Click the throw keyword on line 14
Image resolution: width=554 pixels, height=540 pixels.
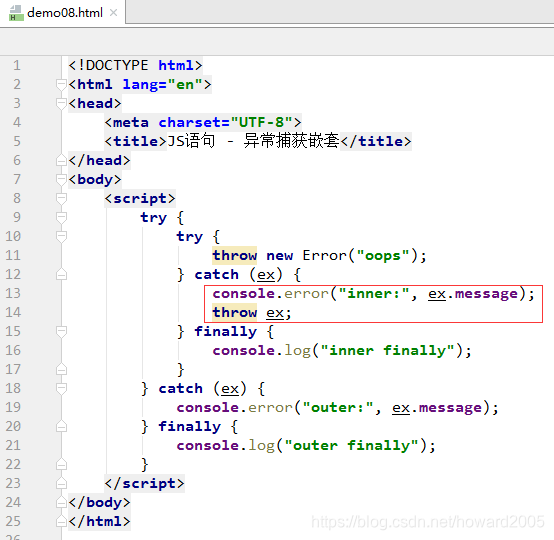[235, 312]
